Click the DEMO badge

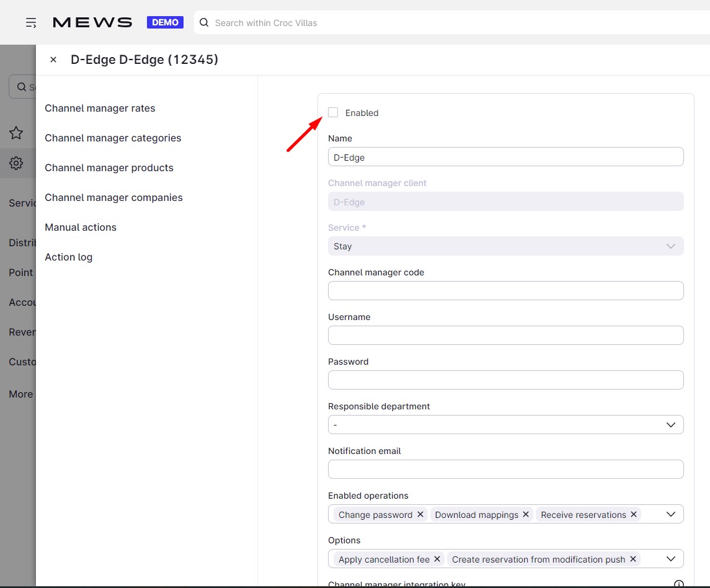(x=165, y=22)
